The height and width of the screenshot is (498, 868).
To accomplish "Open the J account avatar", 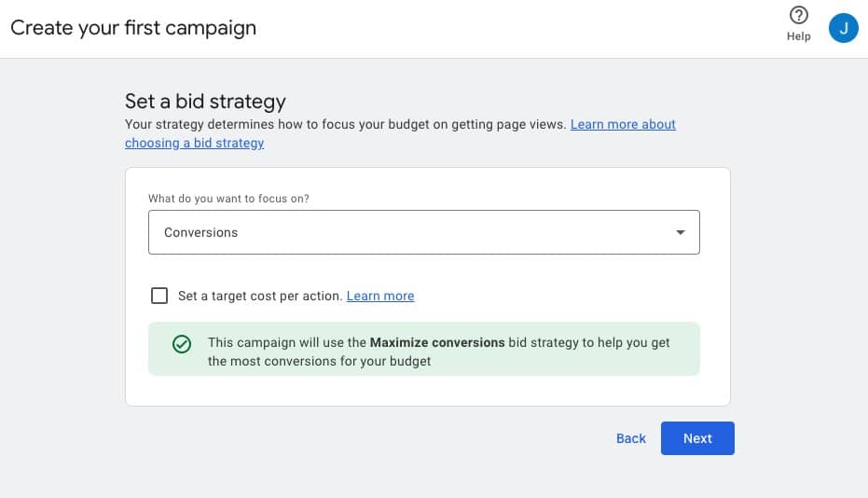I will click(x=843, y=27).
